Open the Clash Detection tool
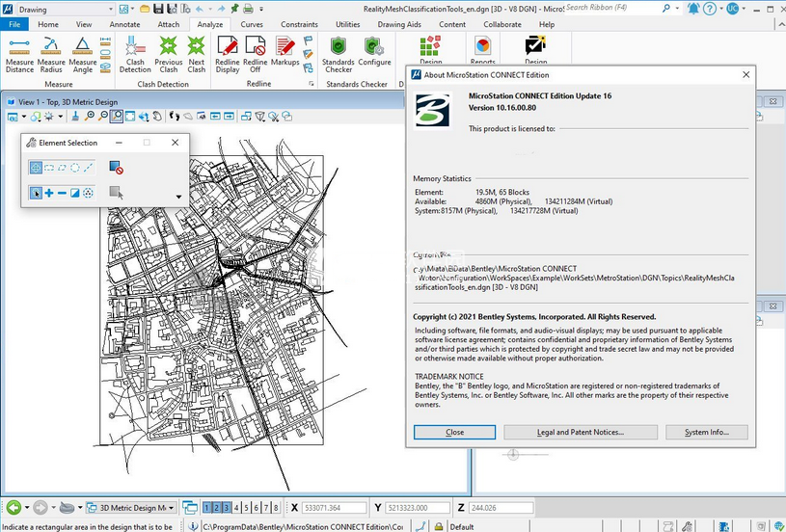 click(135, 55)
